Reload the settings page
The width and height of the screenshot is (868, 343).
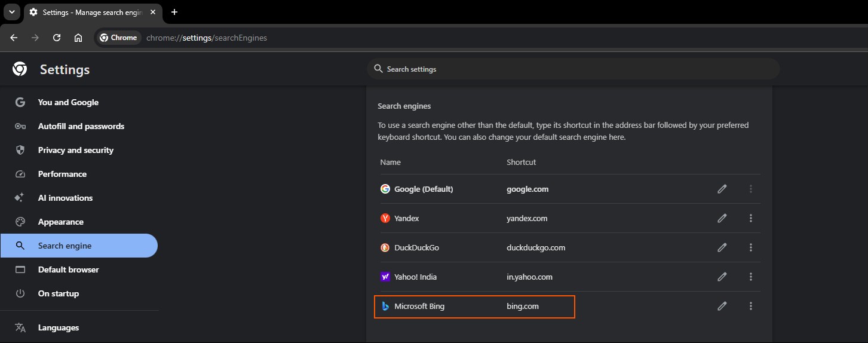pos(57,38)
